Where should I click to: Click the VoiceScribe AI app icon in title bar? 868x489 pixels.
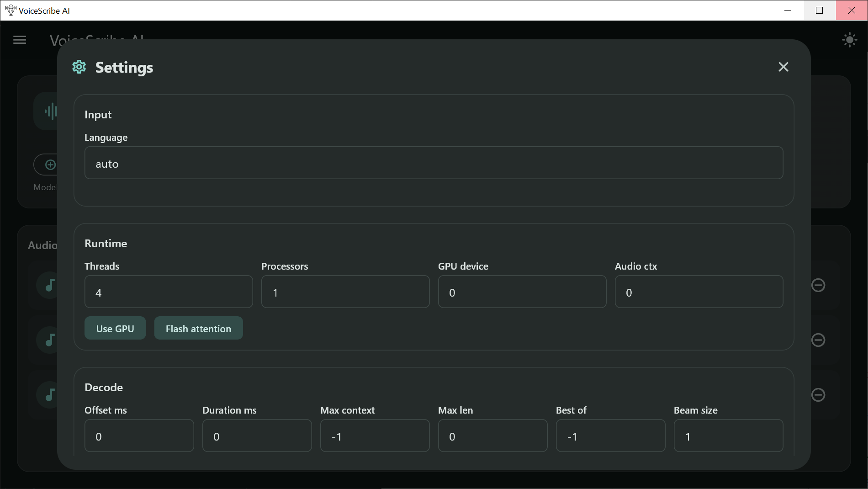tap(11, 10)
